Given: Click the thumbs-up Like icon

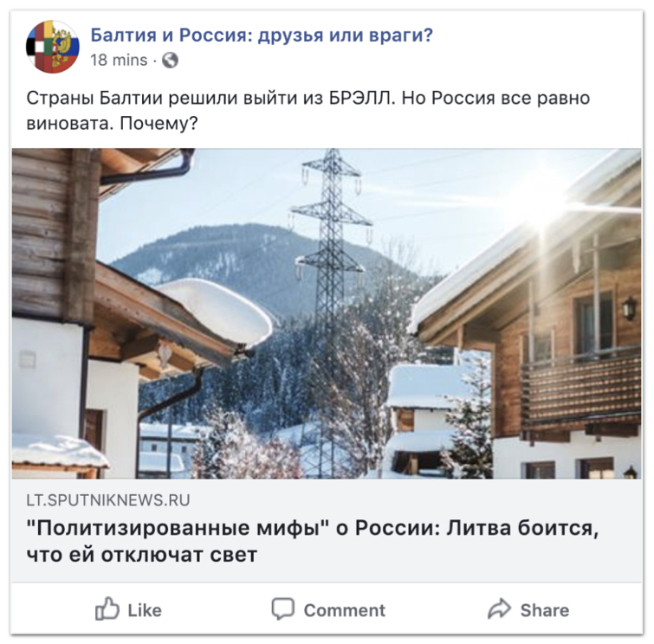Looking at the screenshot, I should tap(107, 609).
